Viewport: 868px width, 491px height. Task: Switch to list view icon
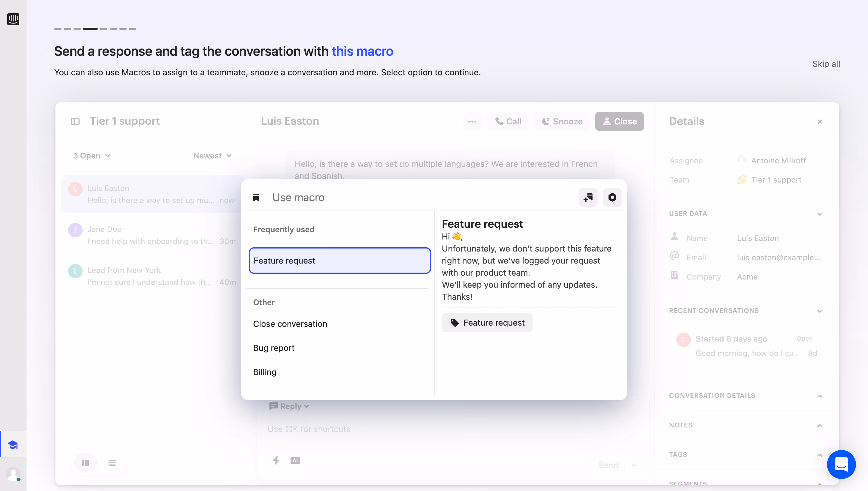pyautogui.click(x=112, y=463)
